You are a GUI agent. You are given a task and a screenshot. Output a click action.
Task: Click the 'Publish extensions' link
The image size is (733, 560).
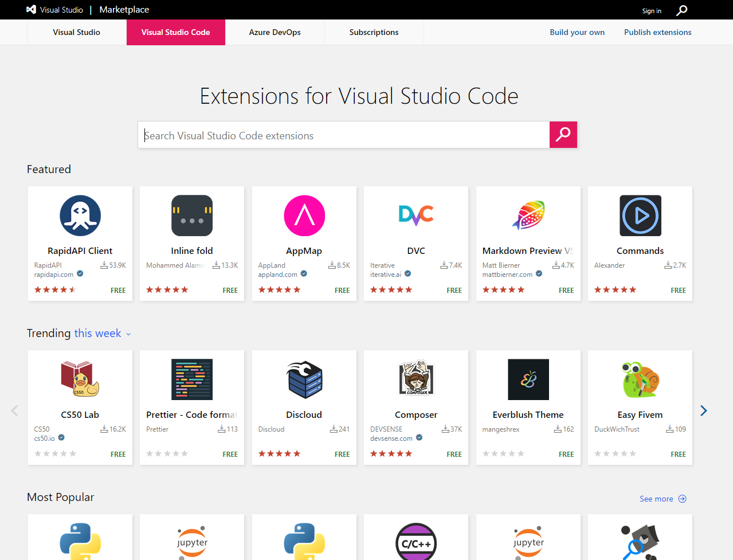(x=657, y=32)
